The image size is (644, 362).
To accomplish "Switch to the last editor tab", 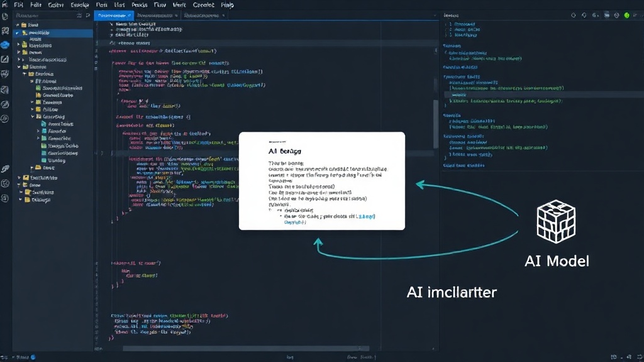I will 204,15.
